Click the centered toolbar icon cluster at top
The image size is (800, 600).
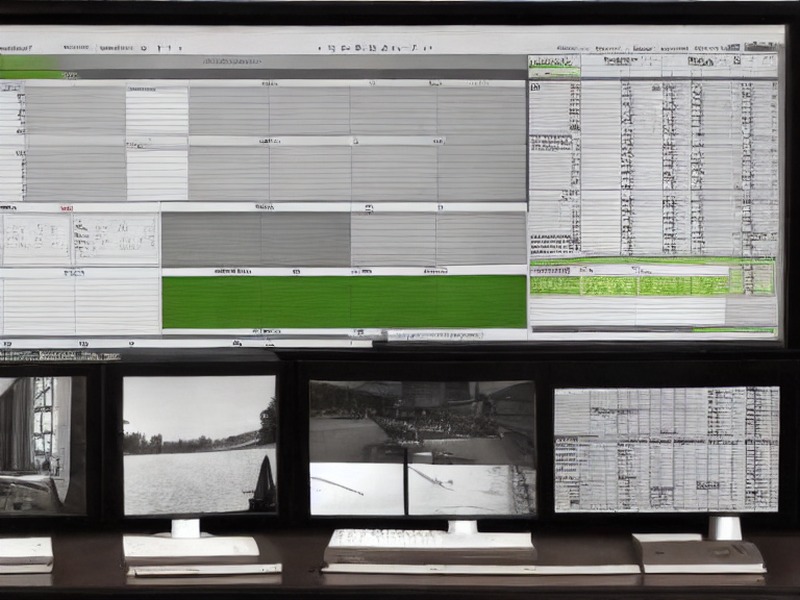point(375,48)
